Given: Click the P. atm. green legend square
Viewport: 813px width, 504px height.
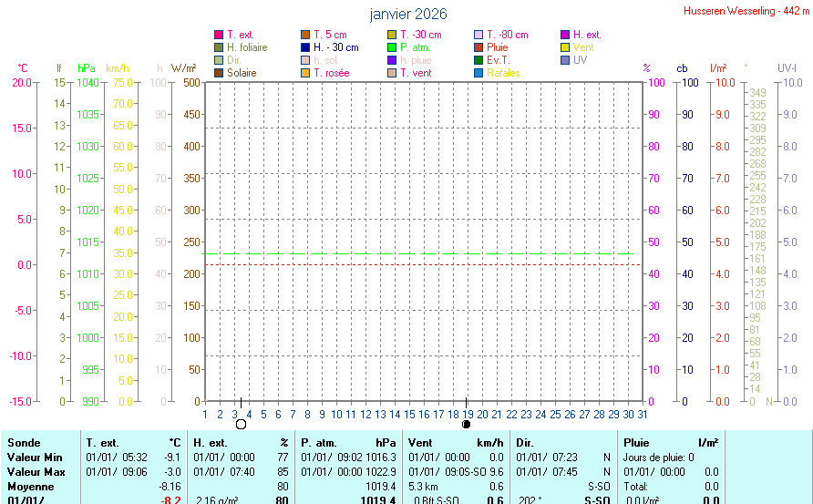Looking at the screenshot, I should [392, 47].
